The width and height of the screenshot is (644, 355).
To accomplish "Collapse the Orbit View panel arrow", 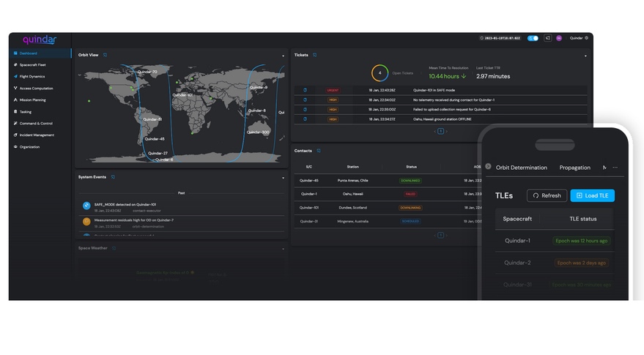I will click(283, 56).
